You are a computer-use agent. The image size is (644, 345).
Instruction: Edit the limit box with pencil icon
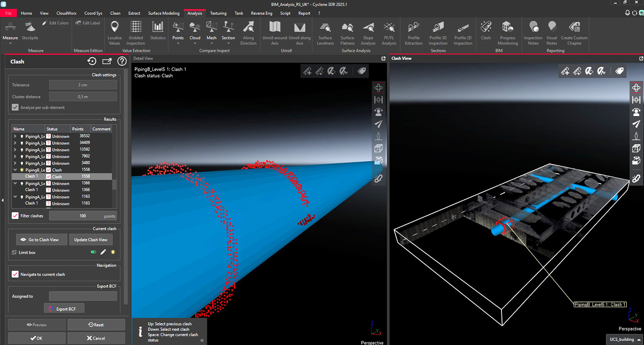click(x=103, y=252)
